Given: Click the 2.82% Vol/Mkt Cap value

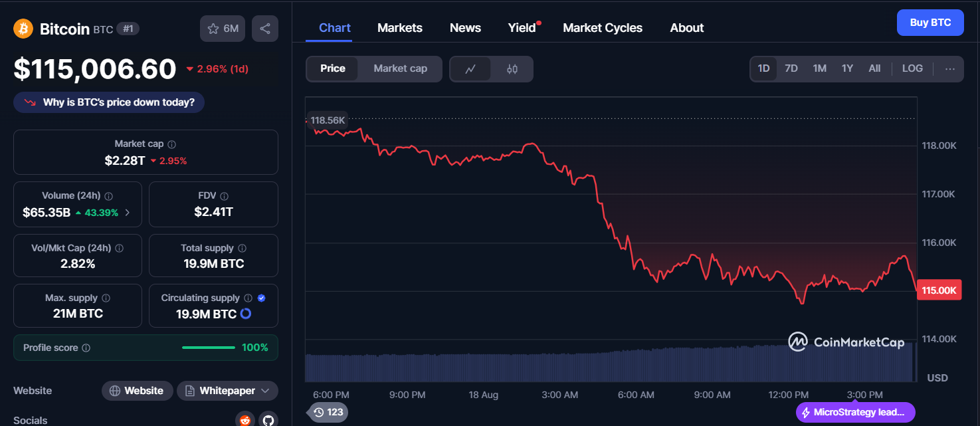Looking at the screenshot, I should tap(78, 264).
